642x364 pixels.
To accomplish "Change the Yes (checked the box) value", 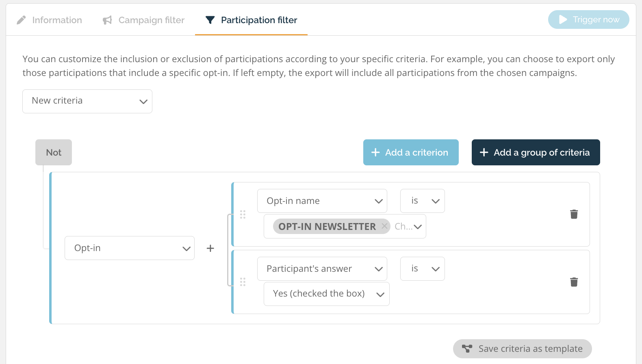I will pyautogui.click(x=327, y=294).
